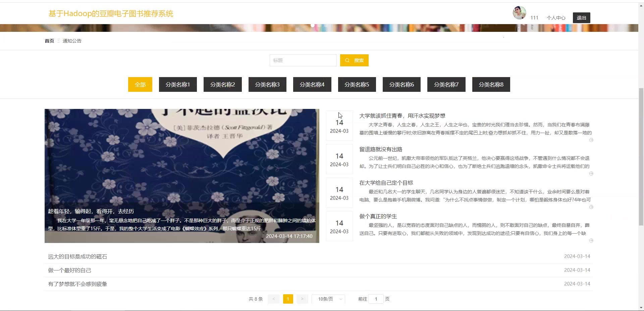
Task: Click the 2024-03-14 date of 远大的目标是成功的磁石
Action: (577, 256)
